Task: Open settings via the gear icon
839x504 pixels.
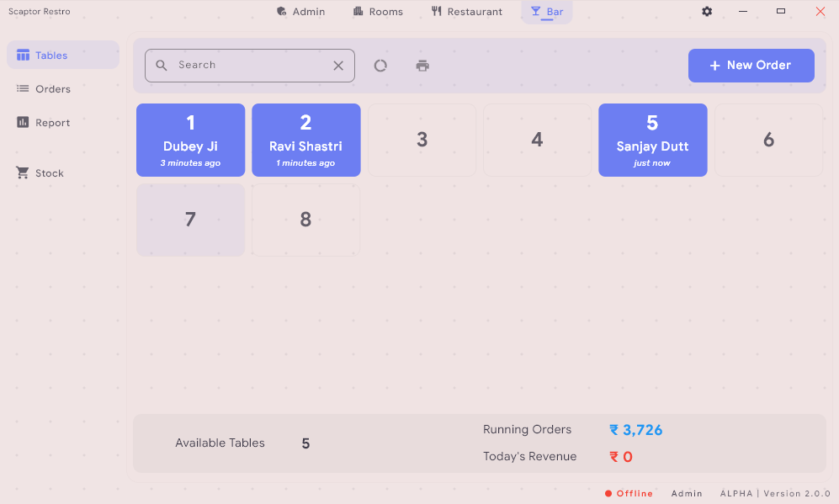Action: tap(707, 12)
